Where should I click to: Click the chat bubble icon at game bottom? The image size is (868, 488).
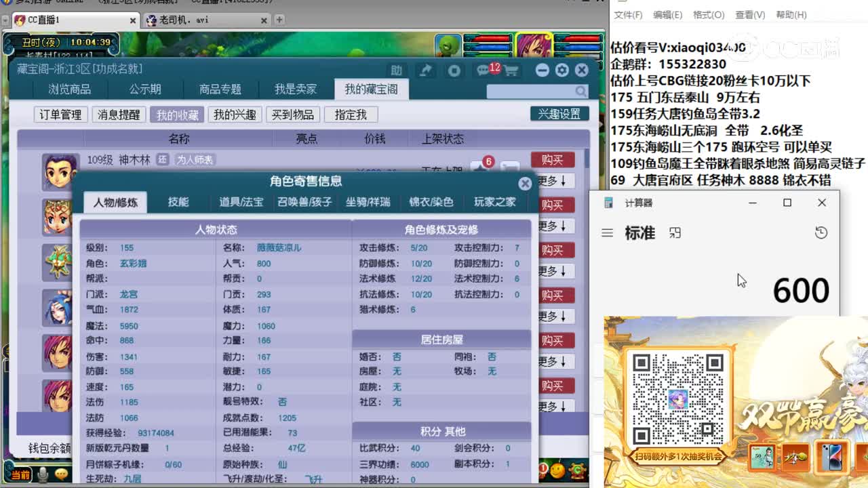click(x=62, y=474)
